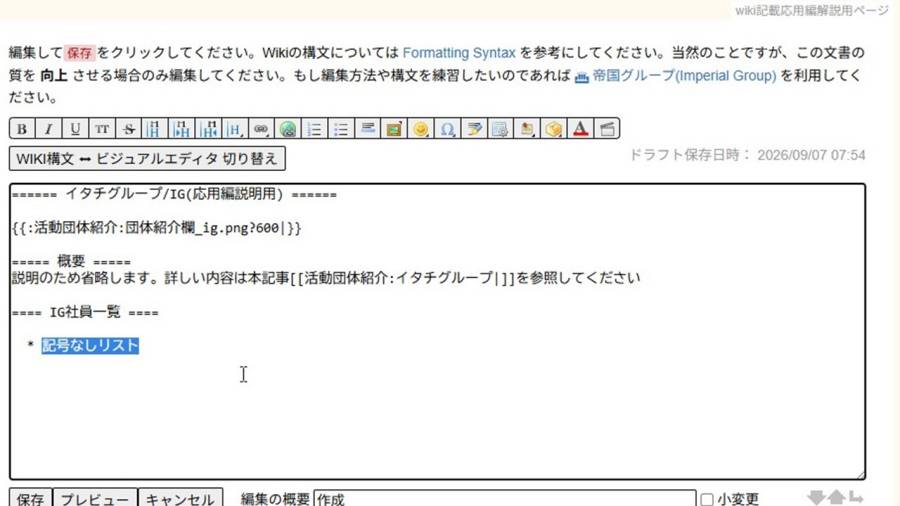Click the プレビュー preview button
900x506 pixels.
point(95,499)
